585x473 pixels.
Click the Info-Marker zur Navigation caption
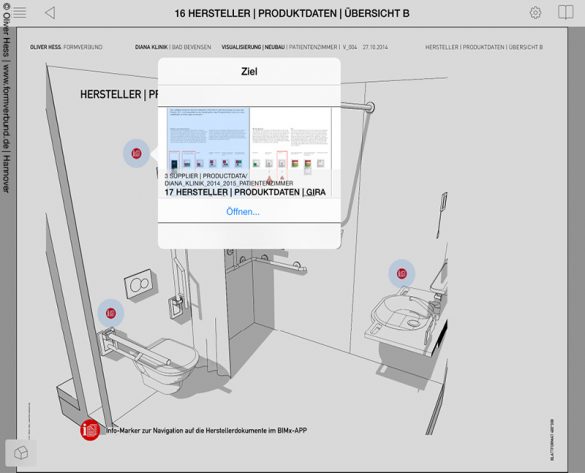point(206,430)
